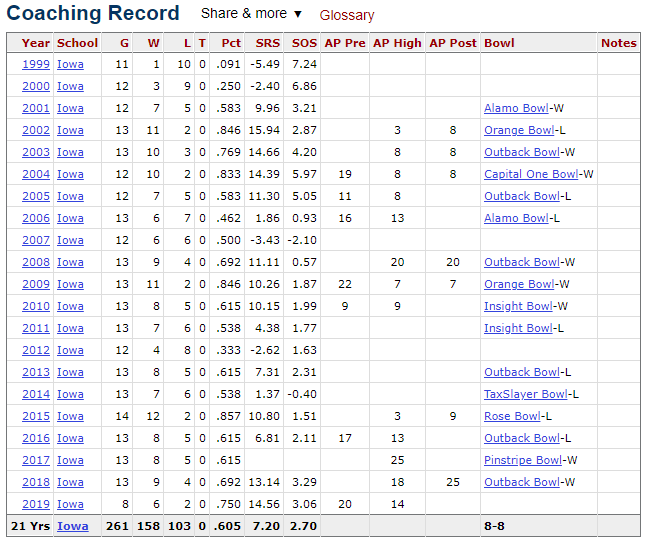648x542 pixels.
Task: Open the Share & more dropdown
Action: pyautogui.click(x=251, y=14)
